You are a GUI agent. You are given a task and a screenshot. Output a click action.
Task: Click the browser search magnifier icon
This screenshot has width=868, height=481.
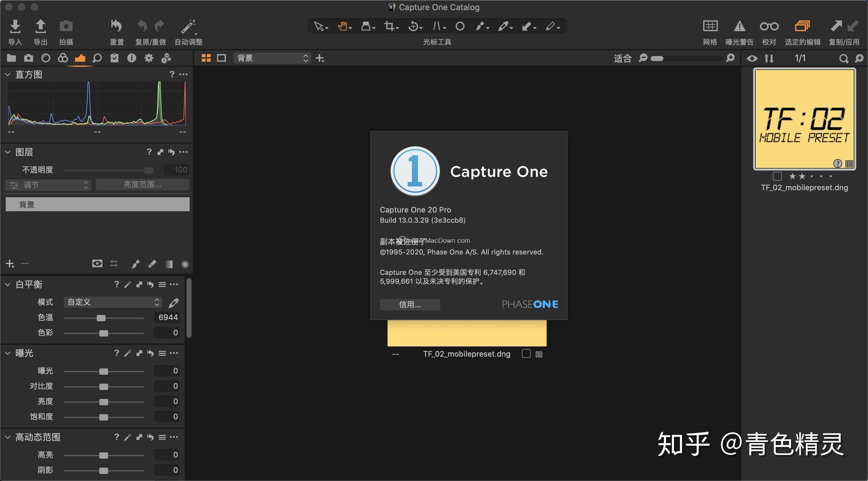[x=843, y=59]
